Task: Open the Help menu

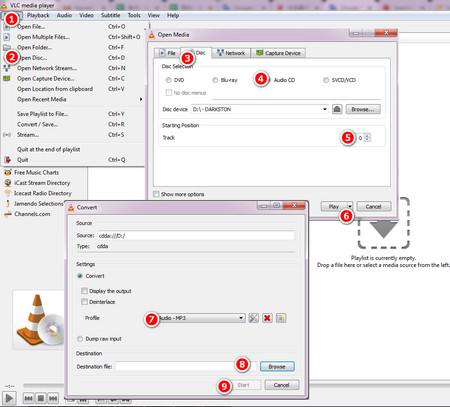Action: (x=173, y=15)
